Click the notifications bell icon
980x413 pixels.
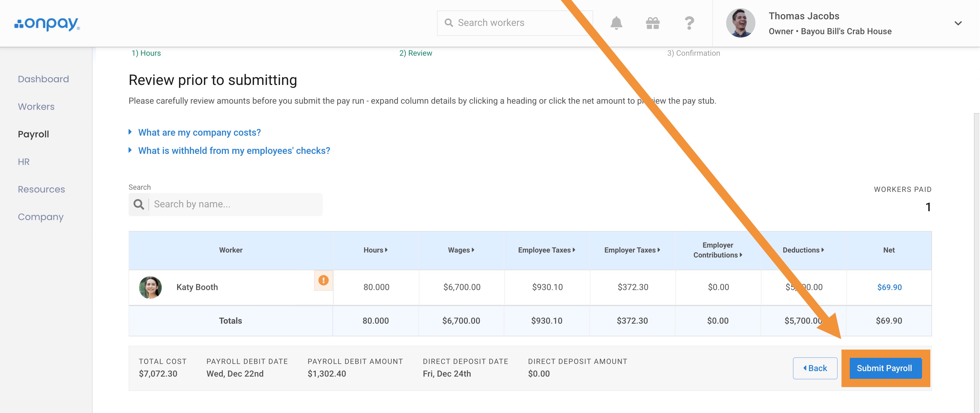pyautogui.click(x=616, y=23)
